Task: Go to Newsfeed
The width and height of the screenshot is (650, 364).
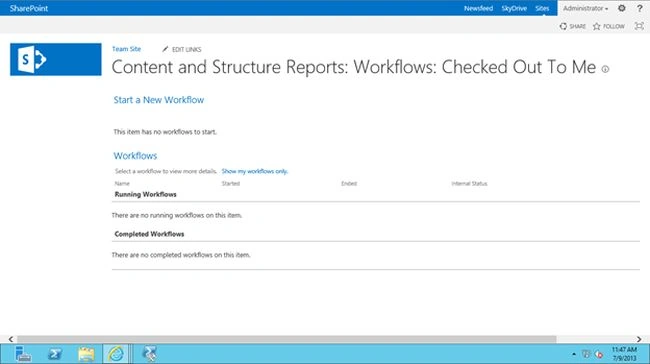Action: coord(478,8)
